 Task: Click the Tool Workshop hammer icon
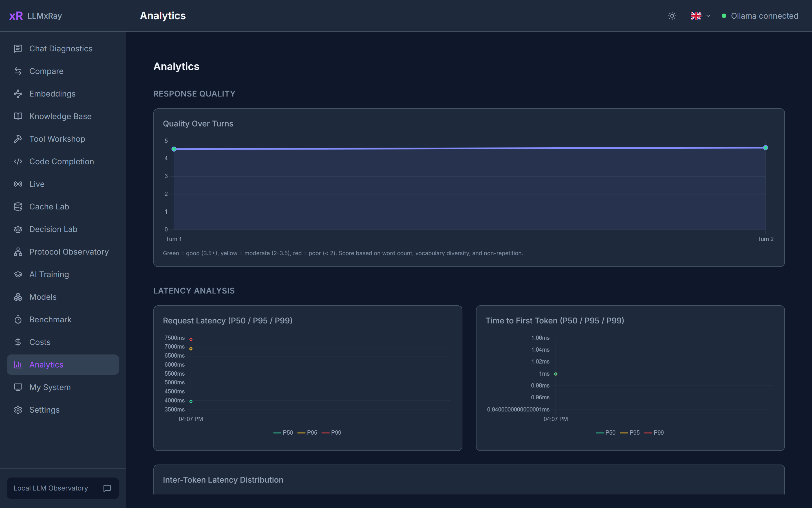click(18, 139)
